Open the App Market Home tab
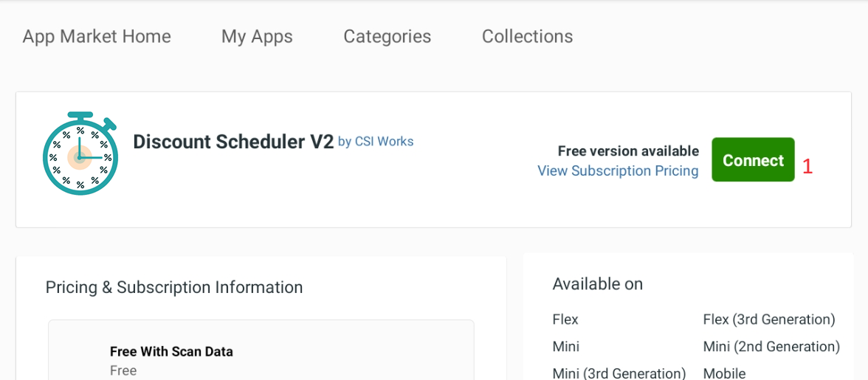 coord(97,36)
